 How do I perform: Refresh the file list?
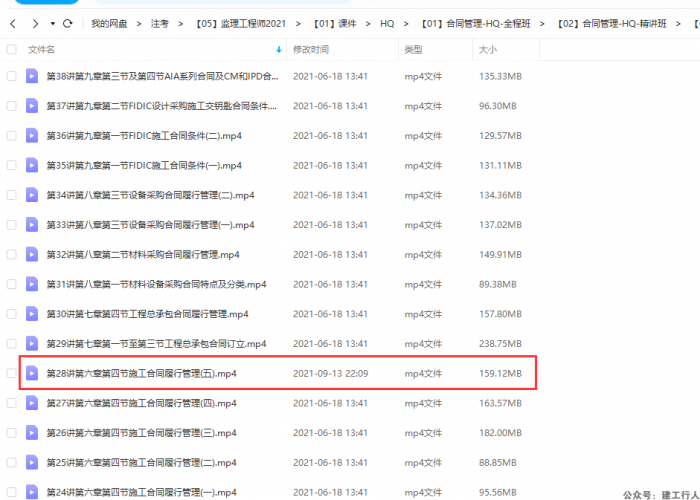pyautogui.click(x=67, y=24)
